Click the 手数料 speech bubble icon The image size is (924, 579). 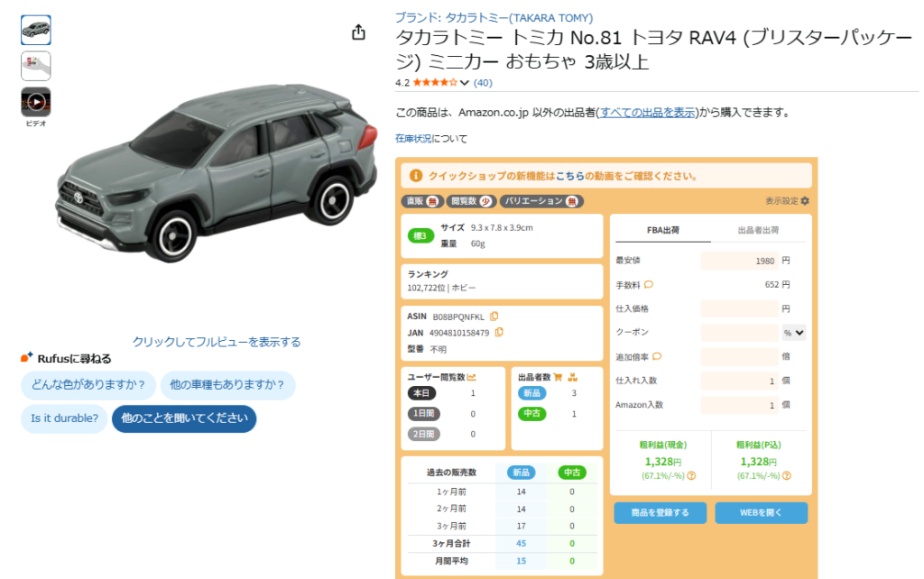tap(649, 284)
